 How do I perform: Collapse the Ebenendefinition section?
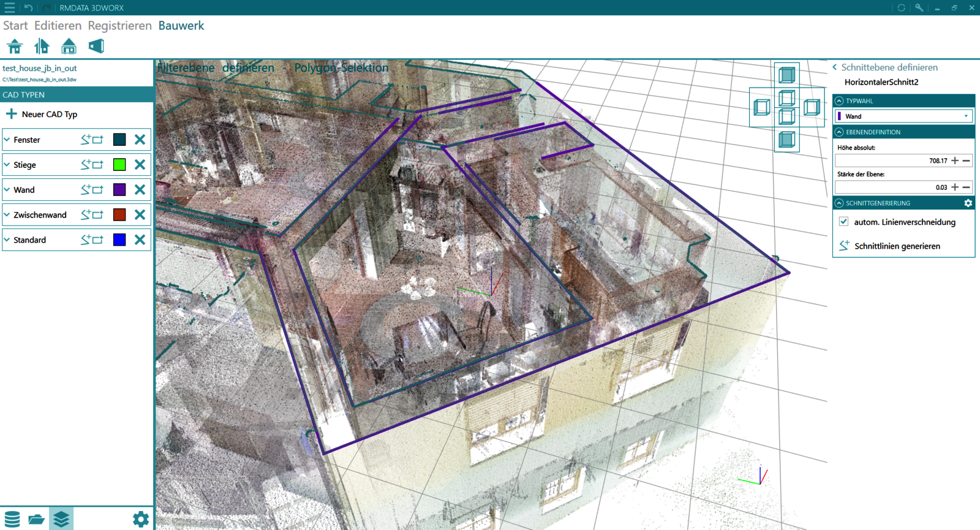click(839, 132)
